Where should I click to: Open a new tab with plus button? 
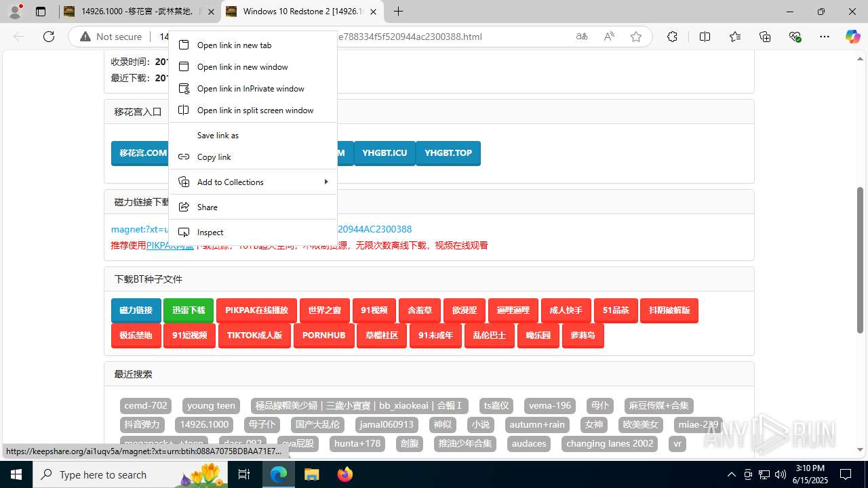click(399, 12)
